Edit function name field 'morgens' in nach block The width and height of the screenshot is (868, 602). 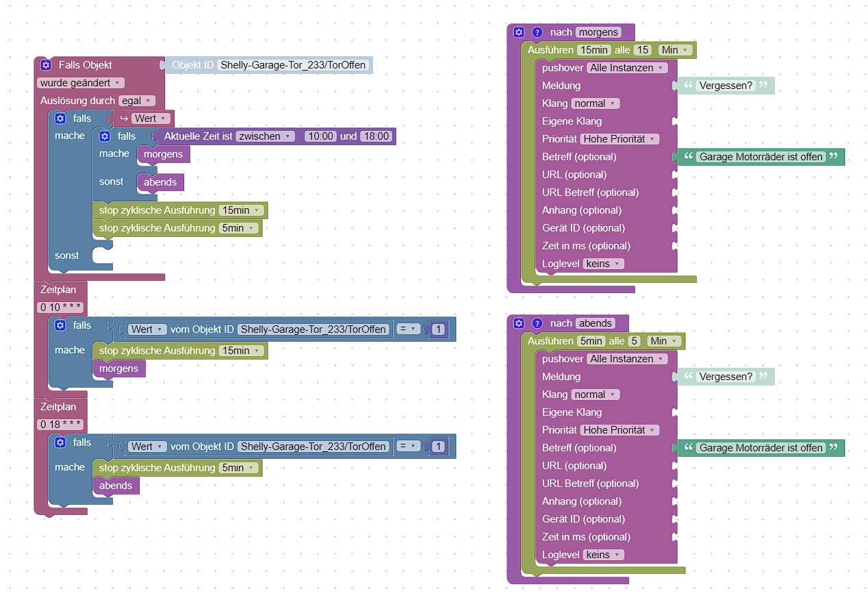(598, 32)
